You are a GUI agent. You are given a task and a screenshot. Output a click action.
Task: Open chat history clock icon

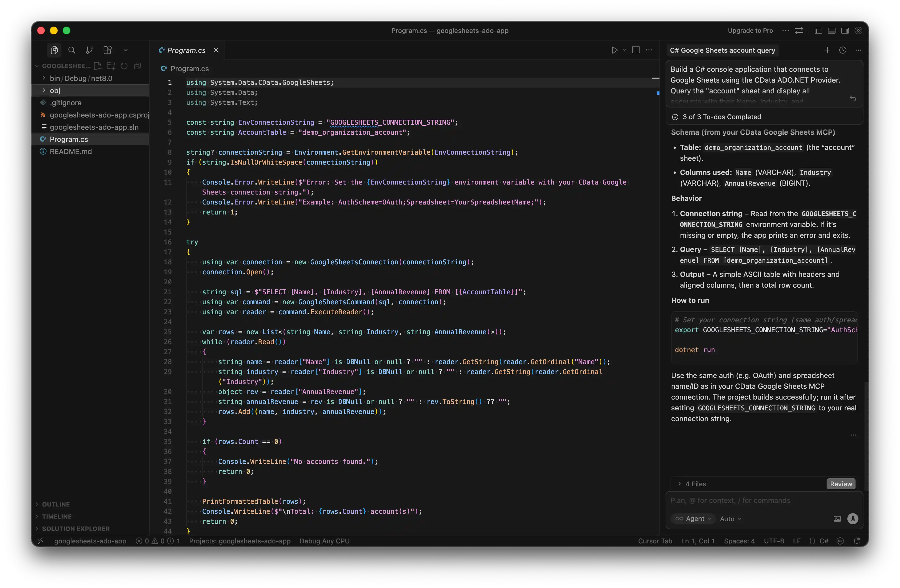click(843, 50)
